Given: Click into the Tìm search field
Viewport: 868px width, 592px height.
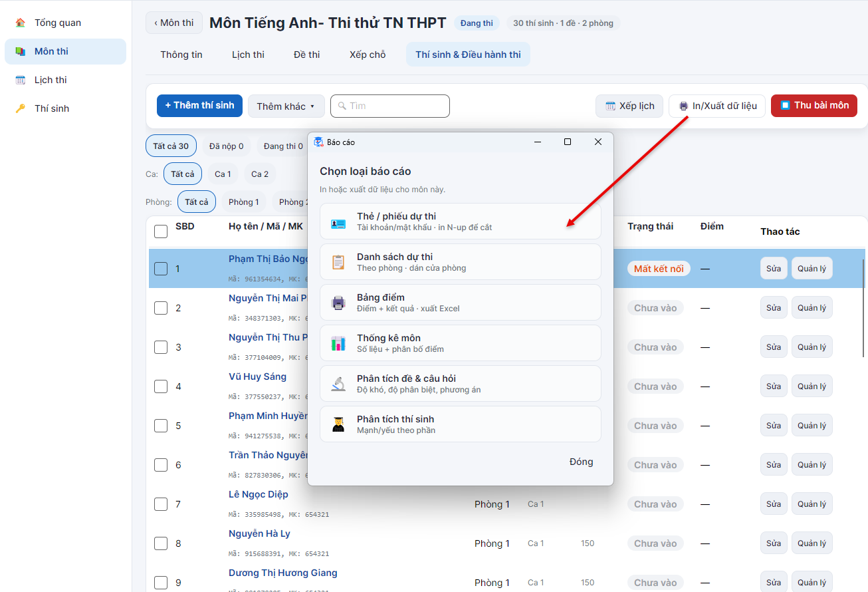Looking at the screenshot, I should [x=390, y=106].
